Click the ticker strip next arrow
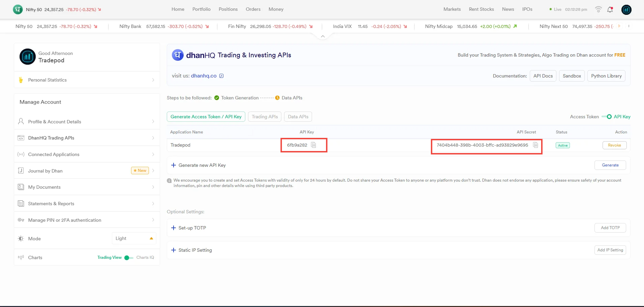The width and height of the screenshot is (644, 307). click(619, 26)
